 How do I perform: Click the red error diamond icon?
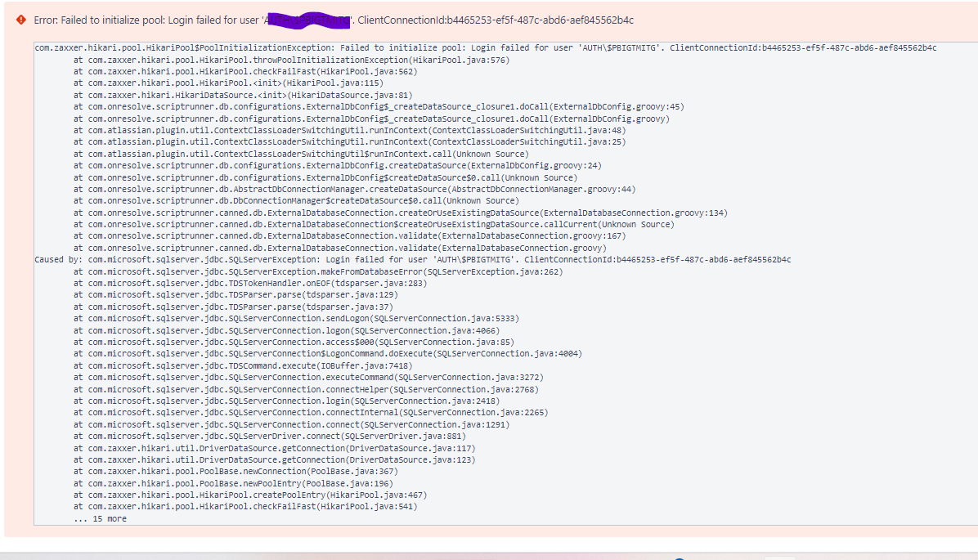tap(21, 20)
